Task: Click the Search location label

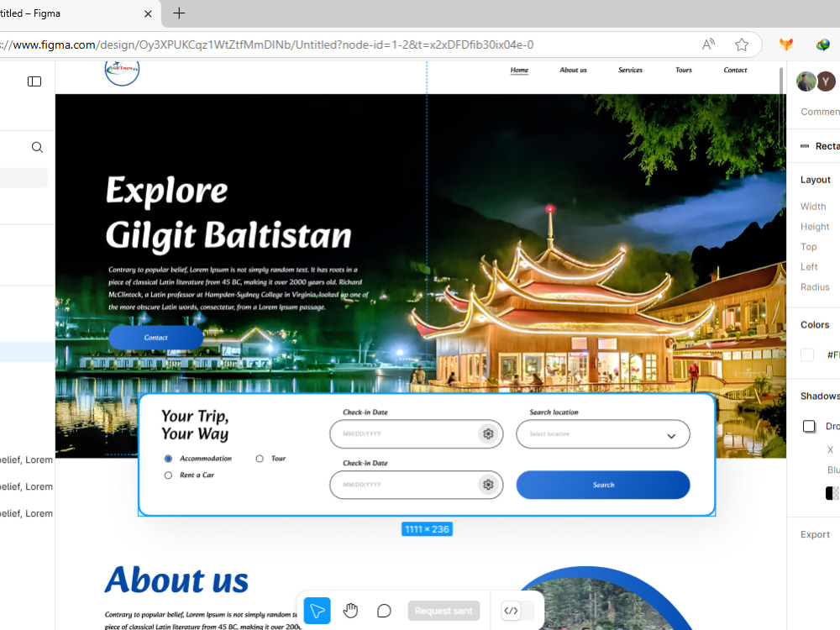Action: 554,412
